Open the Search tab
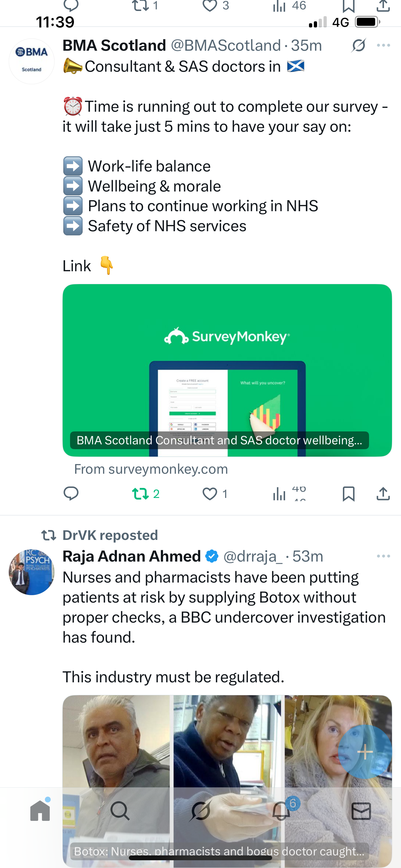401x868 pixels. pos(120,811)
